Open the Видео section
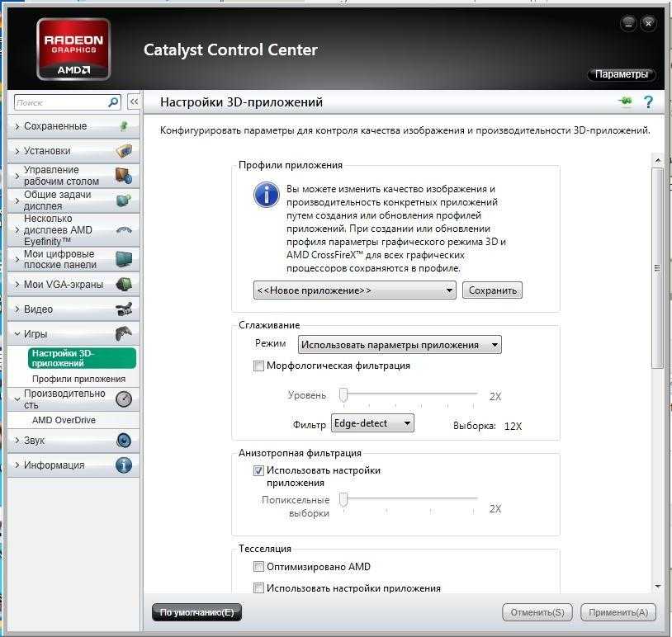672x637 pixels. click(x=73, y=309)
